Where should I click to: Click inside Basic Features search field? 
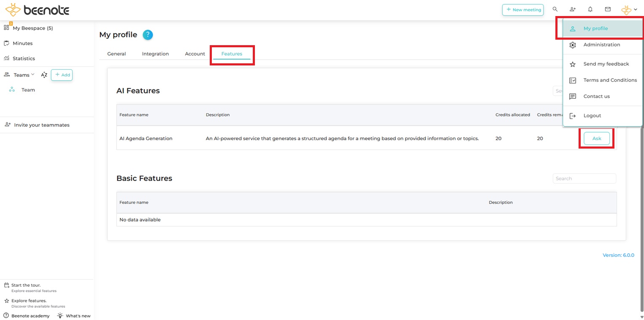point(584,179)
